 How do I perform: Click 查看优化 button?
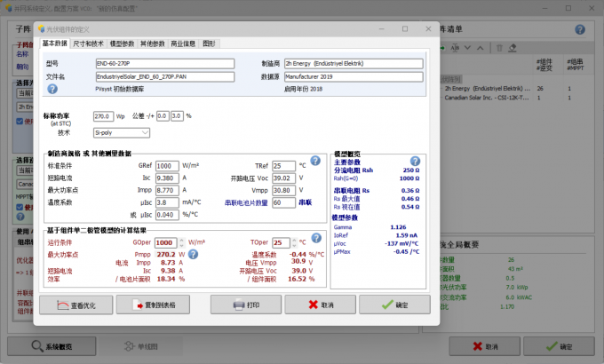(76, 305)
